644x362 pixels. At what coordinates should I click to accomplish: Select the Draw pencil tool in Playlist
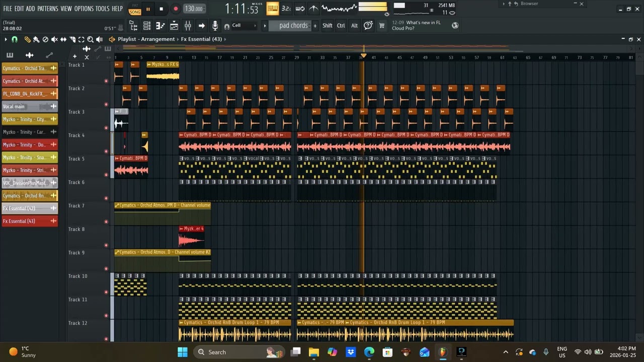point(27,39)
